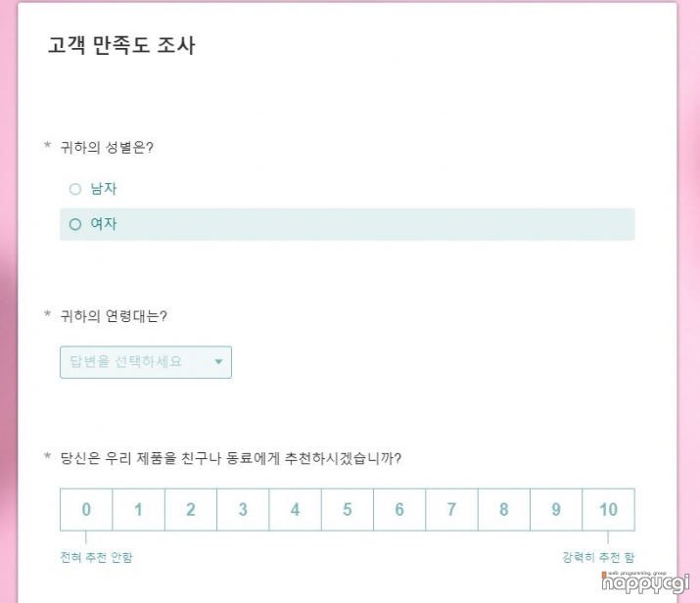
Task: Choose rating 0 on recommendation scale
Action: (x=86, y=509)
